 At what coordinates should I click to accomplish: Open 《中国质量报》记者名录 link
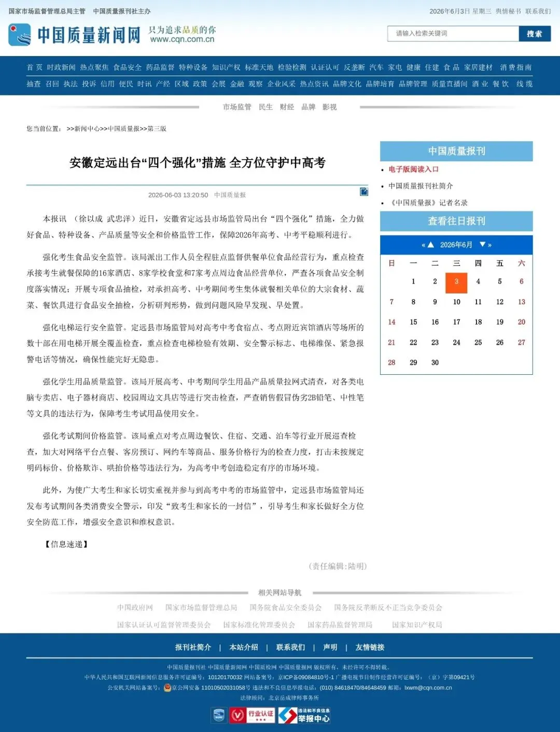coord(428,203)
